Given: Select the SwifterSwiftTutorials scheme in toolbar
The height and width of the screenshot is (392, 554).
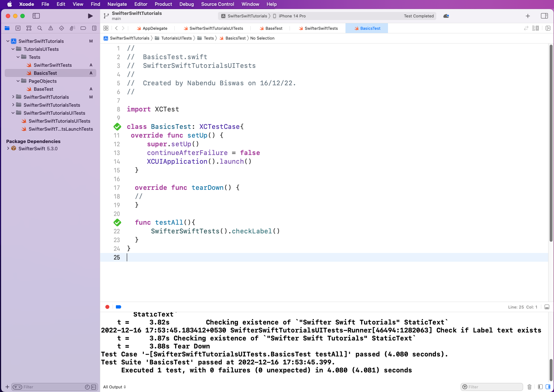Looking at the screenshot, I should pyautogui.click(x=244, y=16).
